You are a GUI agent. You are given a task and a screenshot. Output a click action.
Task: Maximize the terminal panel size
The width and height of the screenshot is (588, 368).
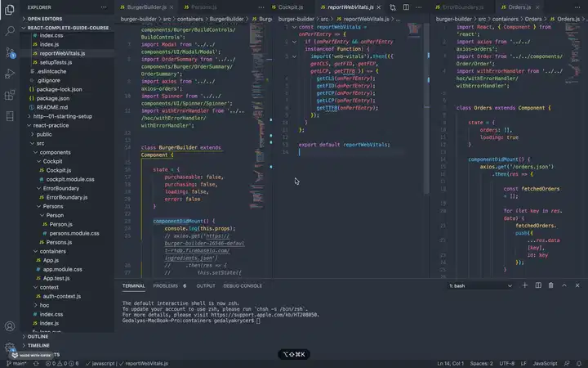tap(564, 285)
